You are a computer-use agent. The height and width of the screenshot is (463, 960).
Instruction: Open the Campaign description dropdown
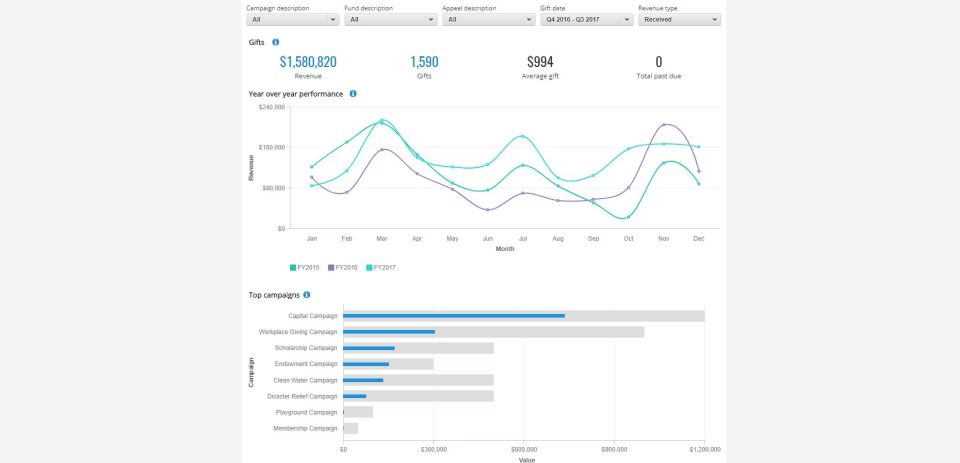293,19
